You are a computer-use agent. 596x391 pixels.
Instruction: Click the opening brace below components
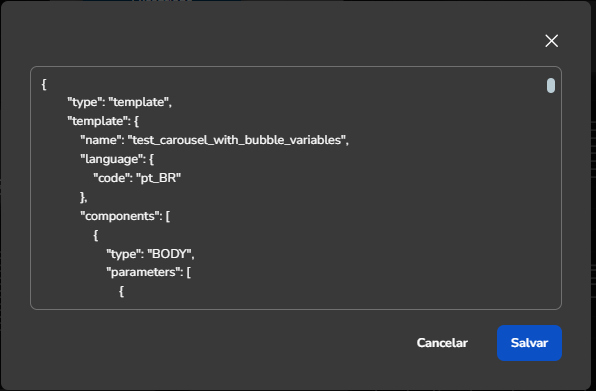[x=96, y=235]
